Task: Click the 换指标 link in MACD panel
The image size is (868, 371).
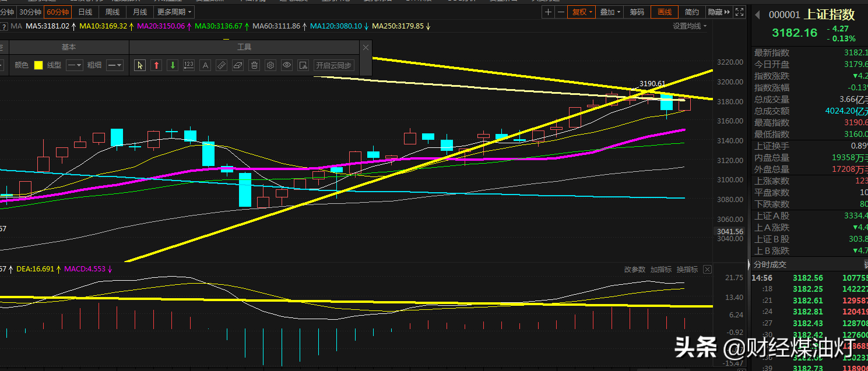Action: click(687, 269)
